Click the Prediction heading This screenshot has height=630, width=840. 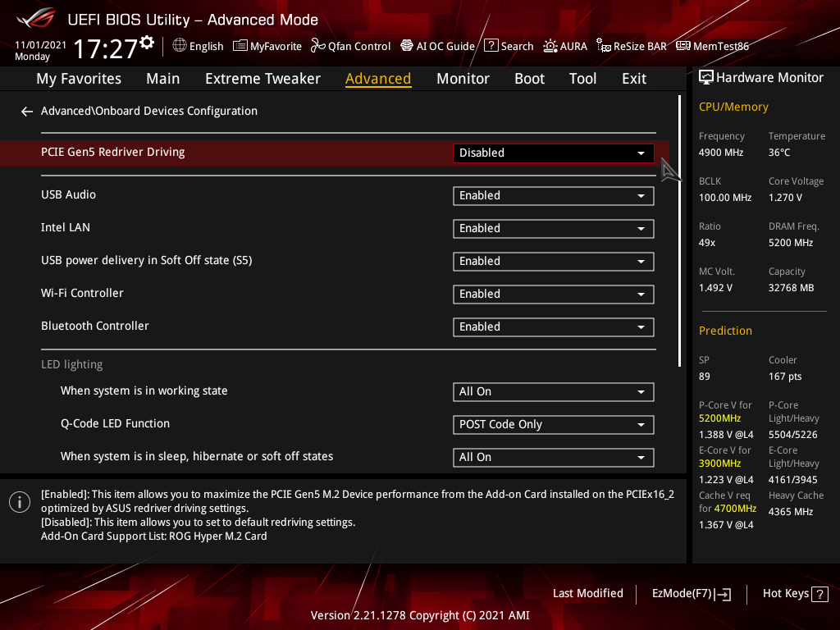pyautogui.click(x=725, y=331)
